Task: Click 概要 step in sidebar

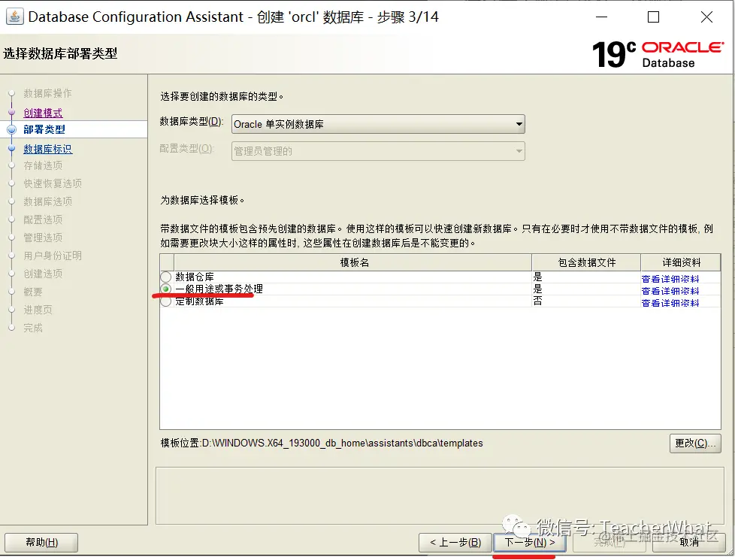Action: click(33, 292)
